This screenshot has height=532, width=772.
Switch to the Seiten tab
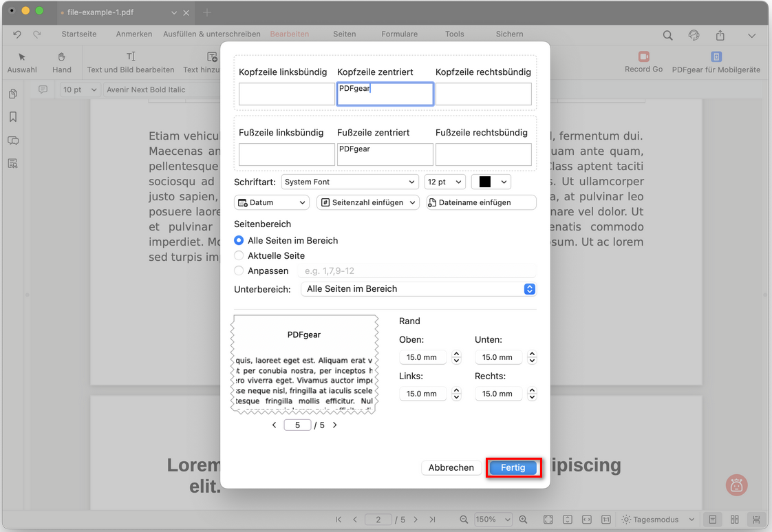point(344,34)
